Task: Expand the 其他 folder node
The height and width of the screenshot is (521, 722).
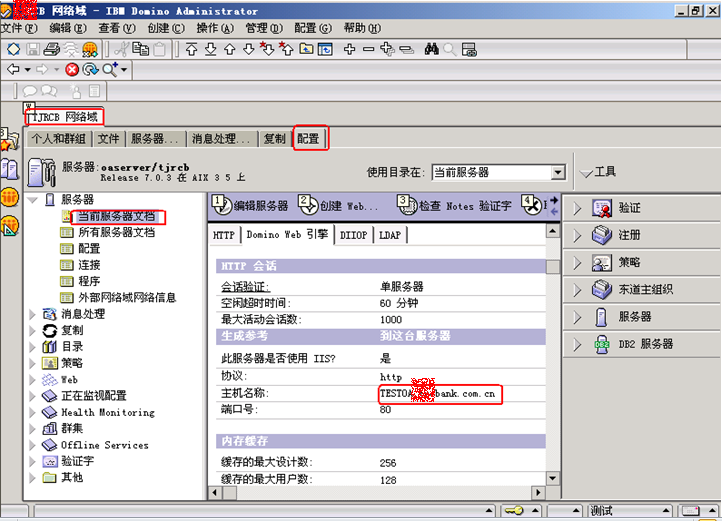Action: point(32,478)
